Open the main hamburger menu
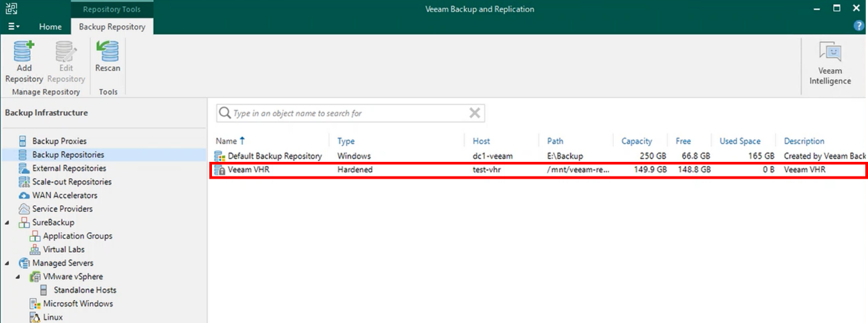This screenshot has width=868, height=323. [13, 26]
